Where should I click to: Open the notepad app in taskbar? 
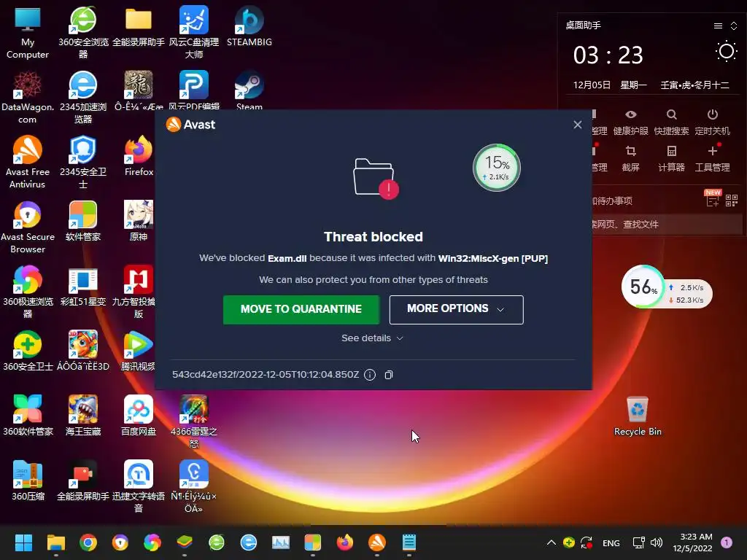pyautogui.click(x=409, y=542)
